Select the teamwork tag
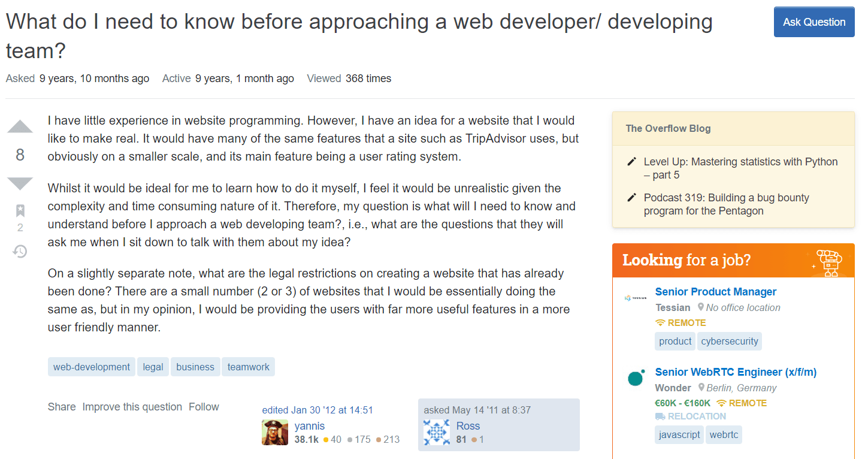The height and width of the screenshot is (459, 868). [248, 366]
